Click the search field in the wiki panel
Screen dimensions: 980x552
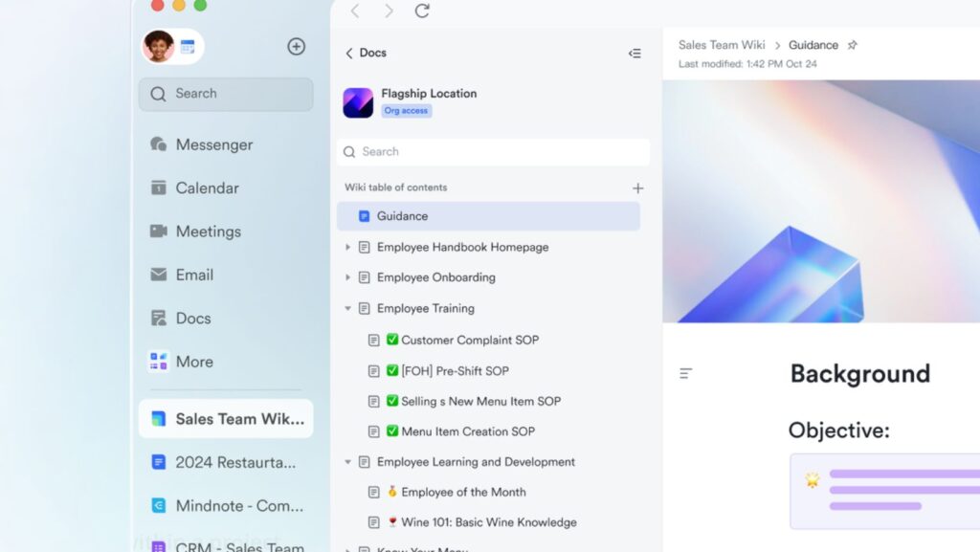pyautogui.click(x=493, y=152)
